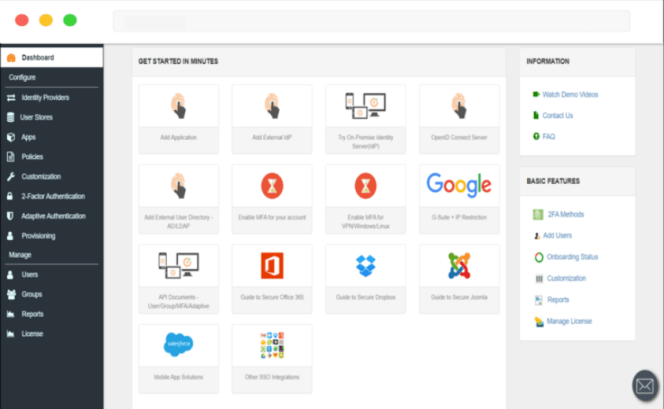The height and width of the screenshot is (409, 664).
Task: Click the Add Application caption
Action: point(179,138)
